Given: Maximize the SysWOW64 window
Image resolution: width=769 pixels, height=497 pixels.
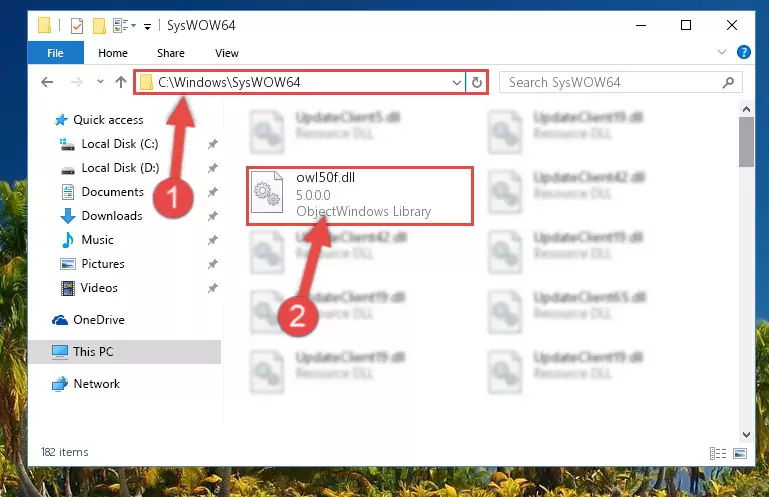Looking at the screenshot, I should (x=686, y=25).
